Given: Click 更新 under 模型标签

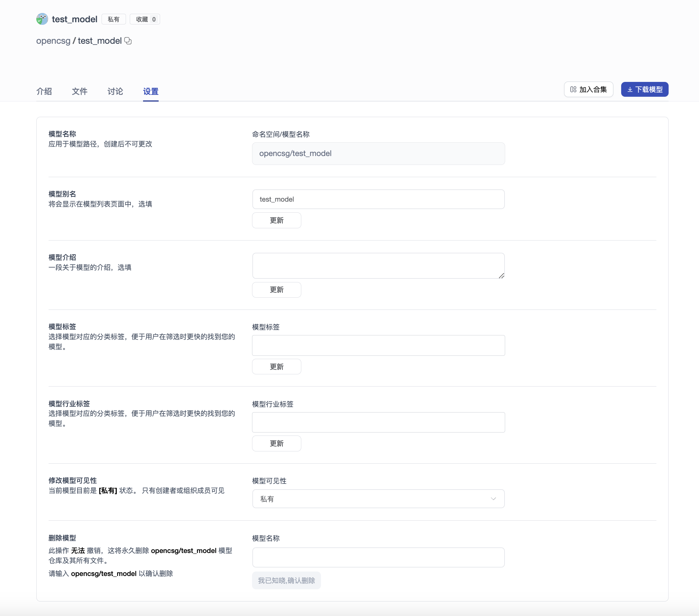Looking at the screenshot, I should coord(276,366).
